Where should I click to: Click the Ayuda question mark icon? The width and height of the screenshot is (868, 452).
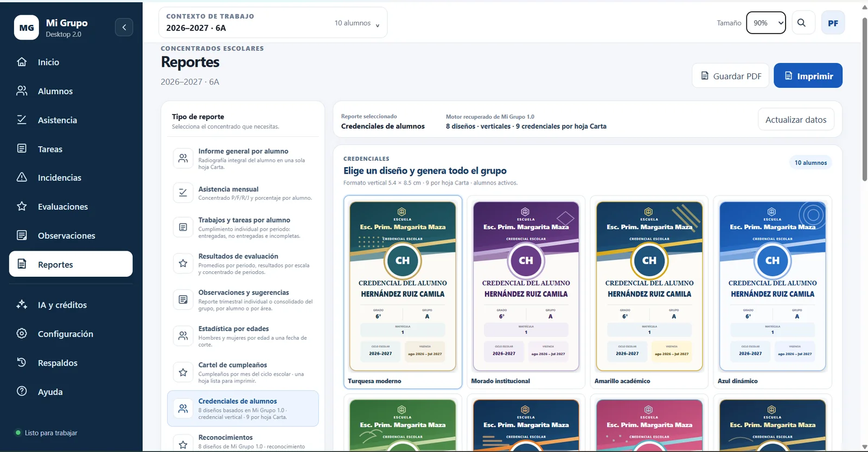click(x=22, y=391)
